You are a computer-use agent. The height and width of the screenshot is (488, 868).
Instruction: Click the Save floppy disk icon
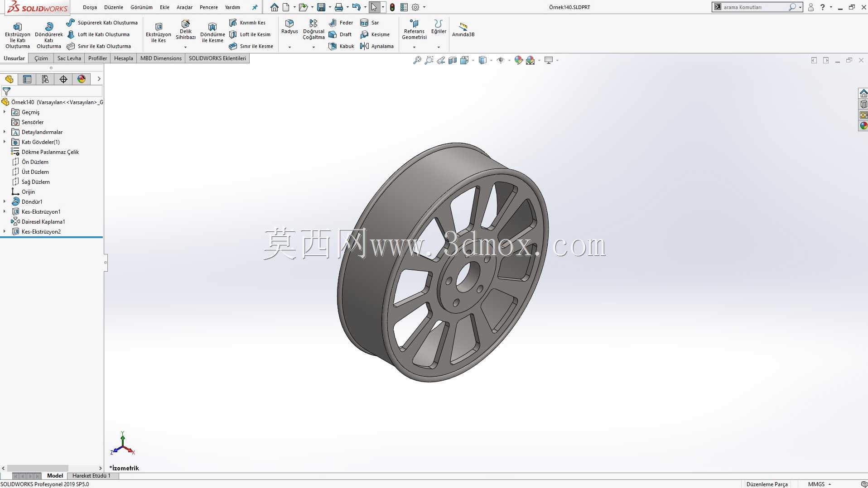coord(321,7)
